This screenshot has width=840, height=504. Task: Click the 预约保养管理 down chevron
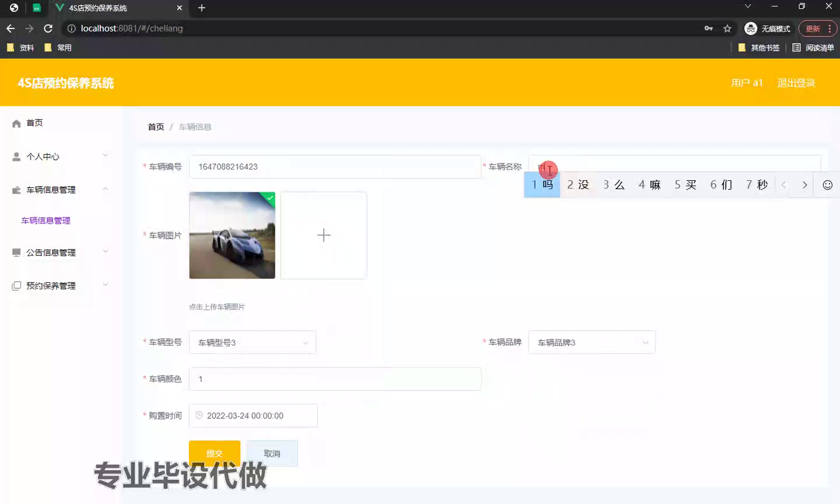click(x=106, y=285)
